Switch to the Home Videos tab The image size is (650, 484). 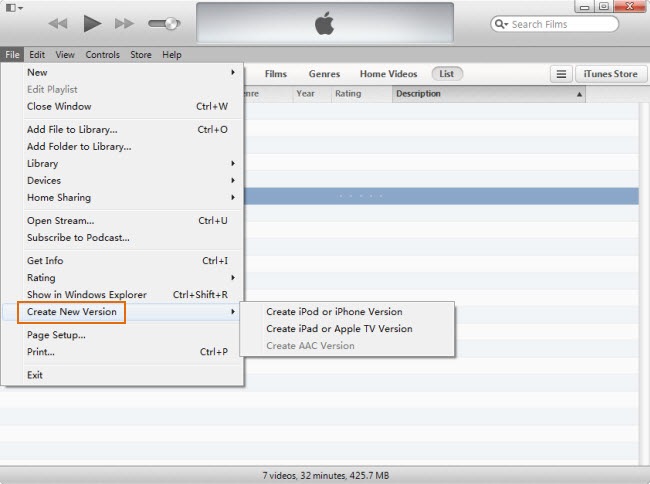point(388,74)
